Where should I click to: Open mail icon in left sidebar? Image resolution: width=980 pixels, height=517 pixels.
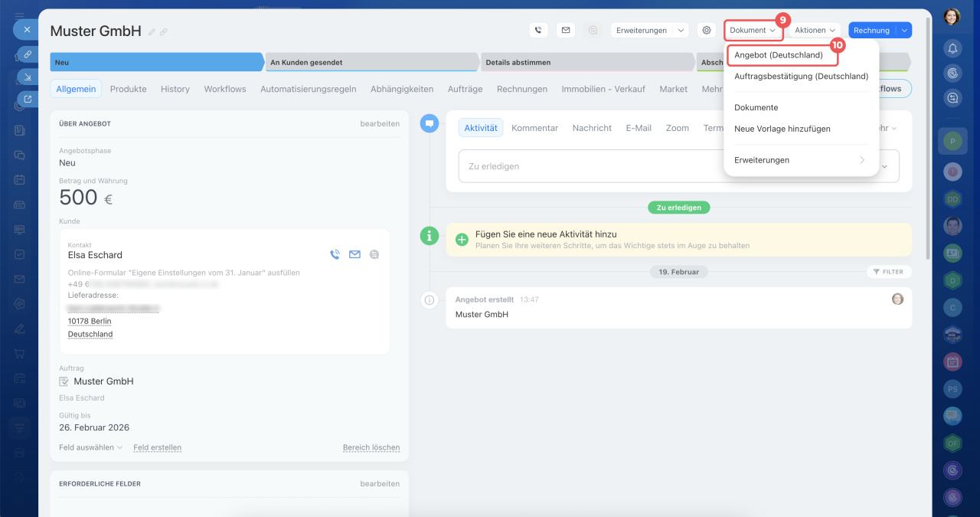pyautogui.click(x=20, y=279)
